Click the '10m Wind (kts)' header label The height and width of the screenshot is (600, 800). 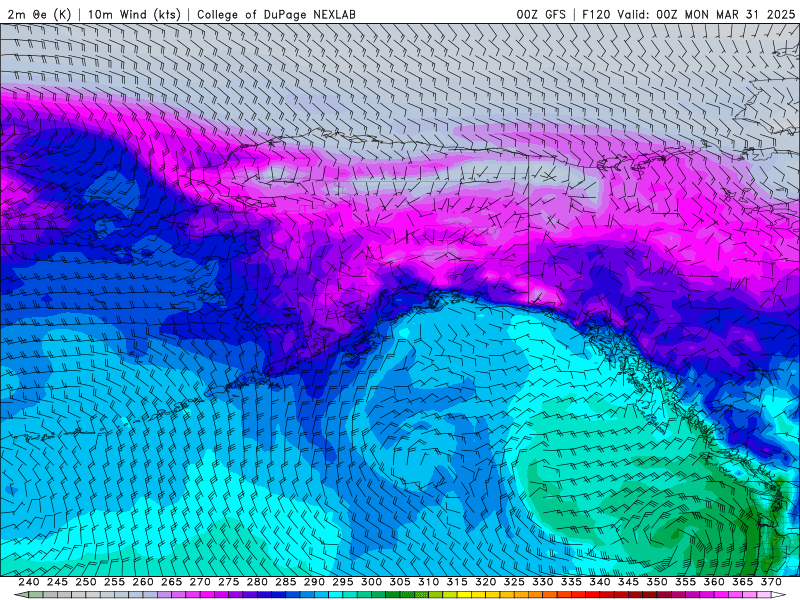[134, 14]
